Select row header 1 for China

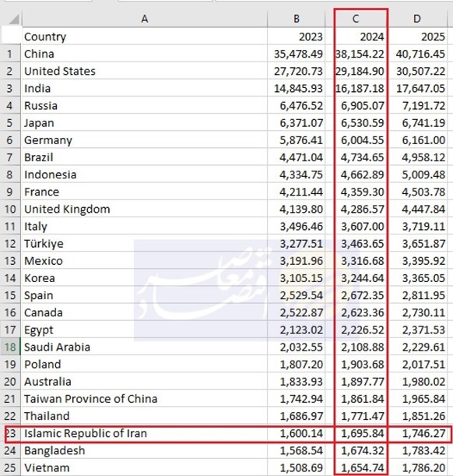[x=10, y=54]
